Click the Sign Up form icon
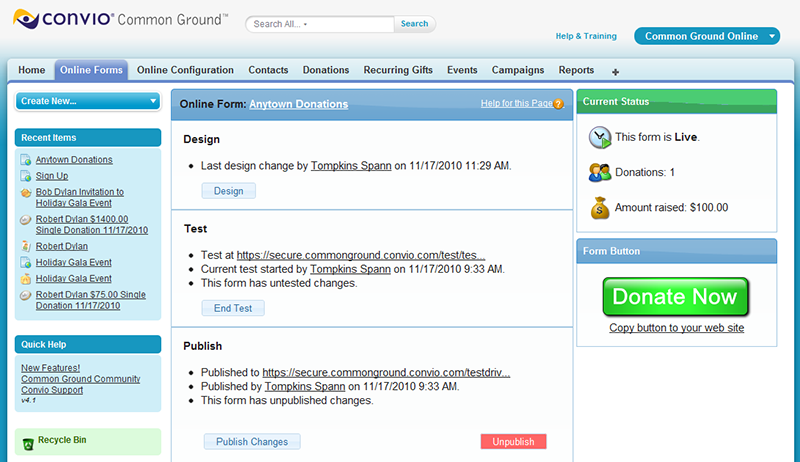The width and height of the screenshot is (800, 462). [25, 176]
